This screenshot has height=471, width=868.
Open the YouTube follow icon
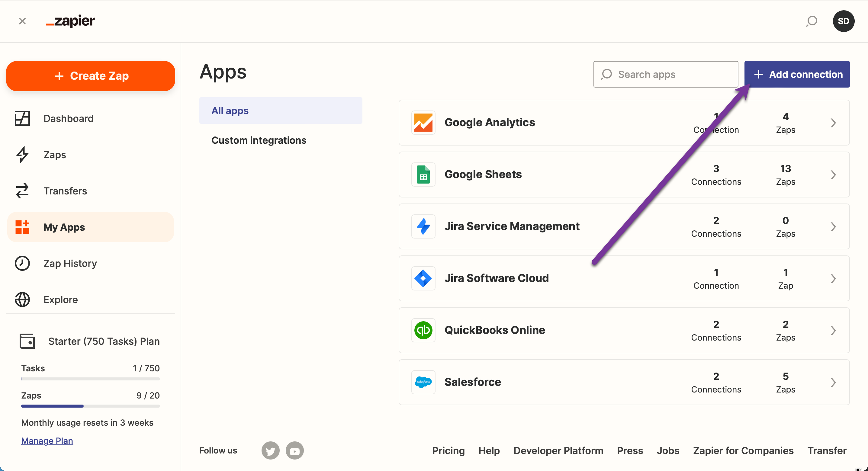pyautogui.click(x=294, y=450)
